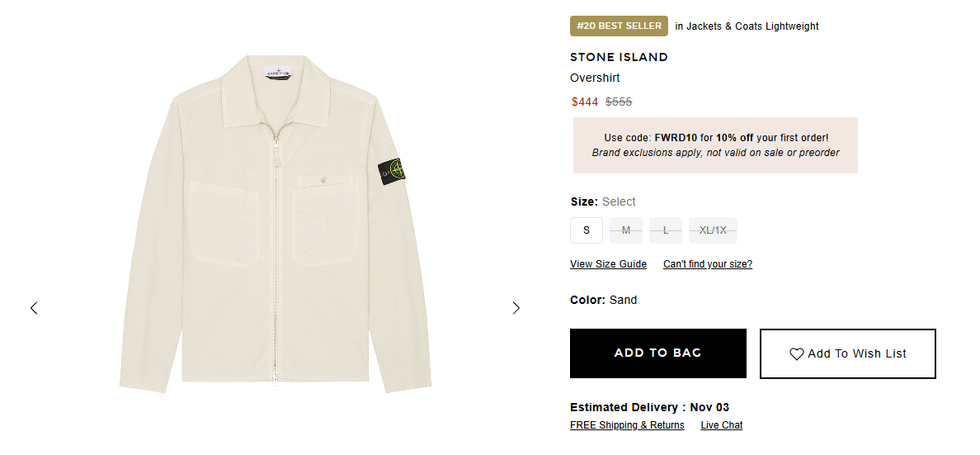Click the Overshirt product title

pos(595,78)
